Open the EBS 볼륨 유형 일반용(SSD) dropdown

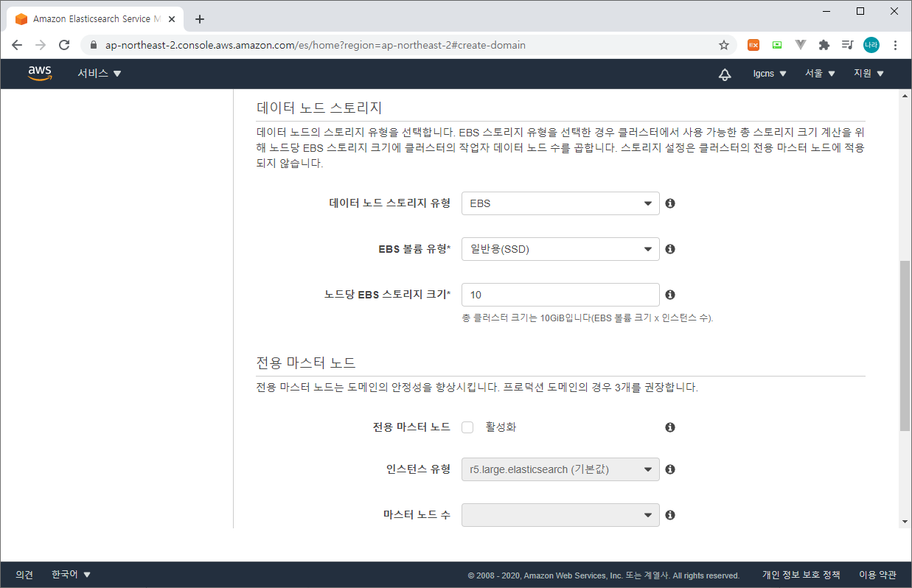(x=560, y=249)
